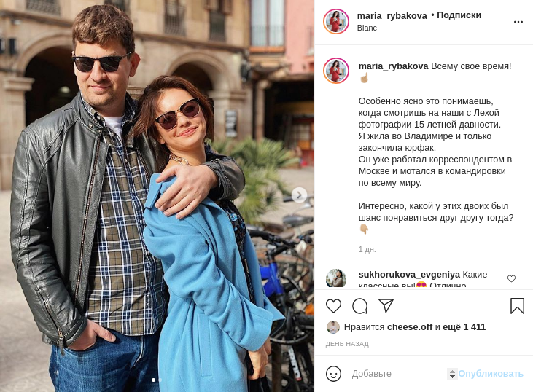Open comments using the speech bubble icon

pyautogui.click(x=359, y=306)
